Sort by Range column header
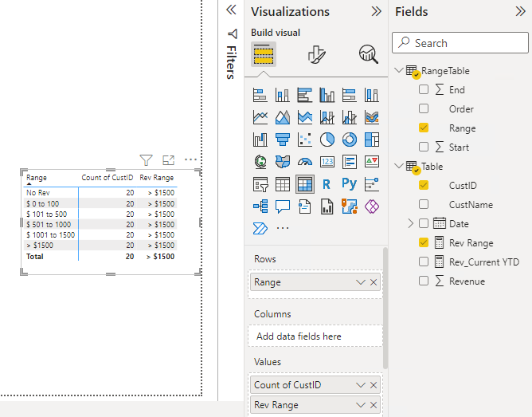532x417 pixels. pos(37,178)
